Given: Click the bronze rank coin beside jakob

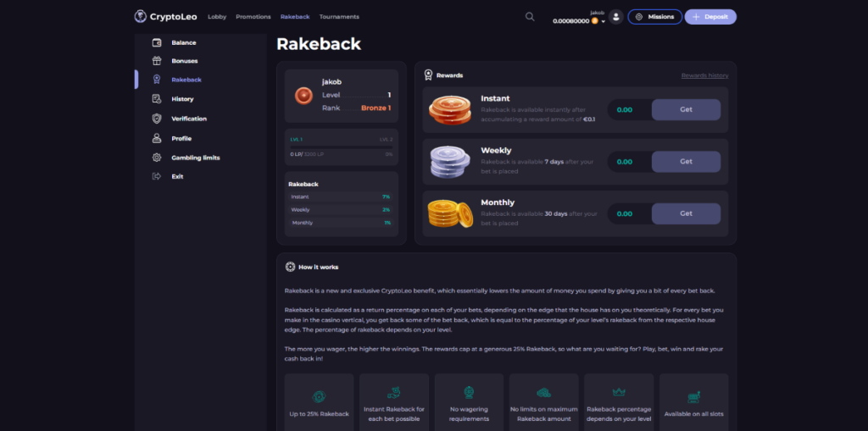Looking at the screenshot, I should point(303,96).
